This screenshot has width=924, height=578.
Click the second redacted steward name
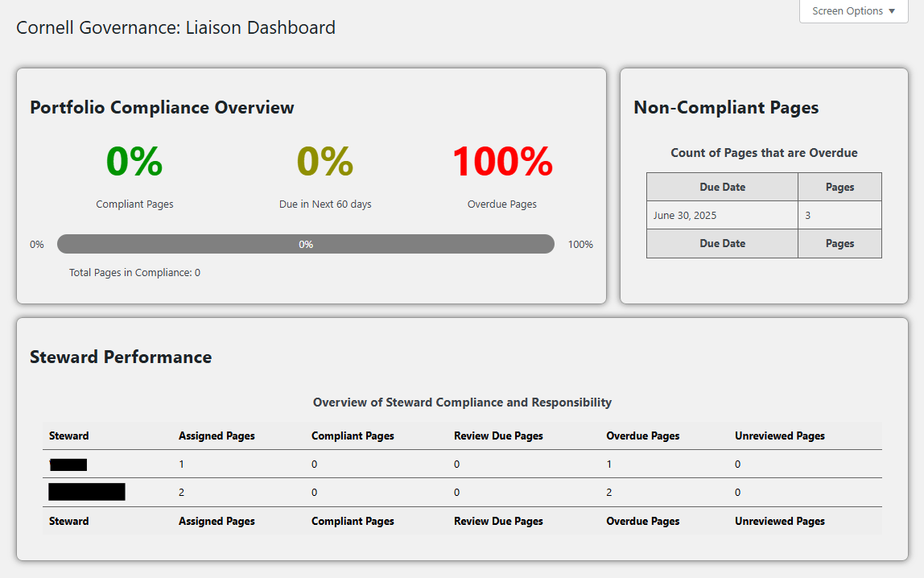[x=87, y=492]
